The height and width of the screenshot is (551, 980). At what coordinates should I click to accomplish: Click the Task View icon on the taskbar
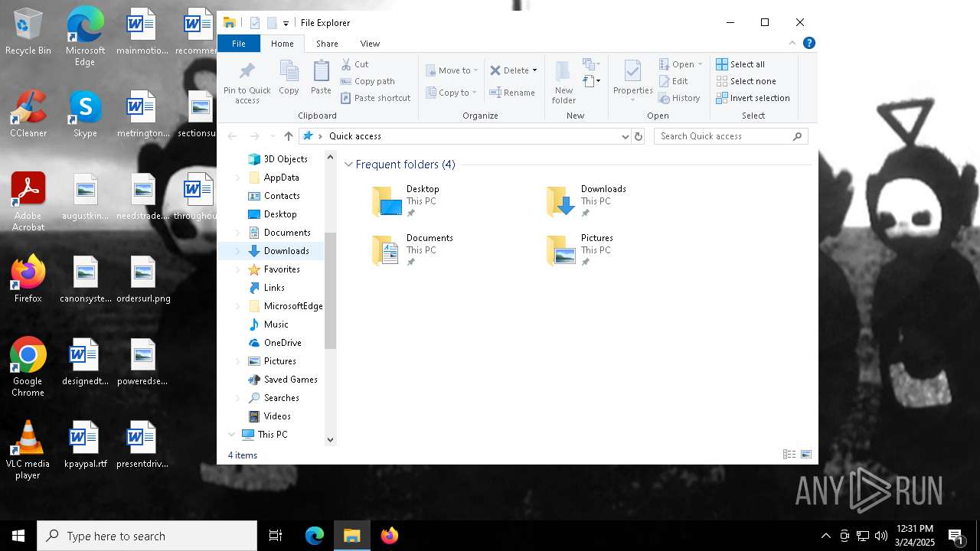point(276,536)
